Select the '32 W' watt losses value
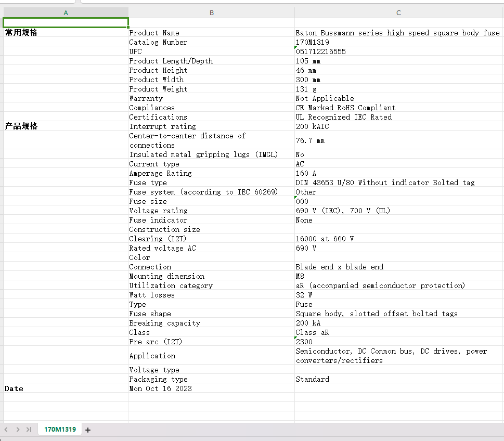The image size is (504, 441). pos(399,295)
